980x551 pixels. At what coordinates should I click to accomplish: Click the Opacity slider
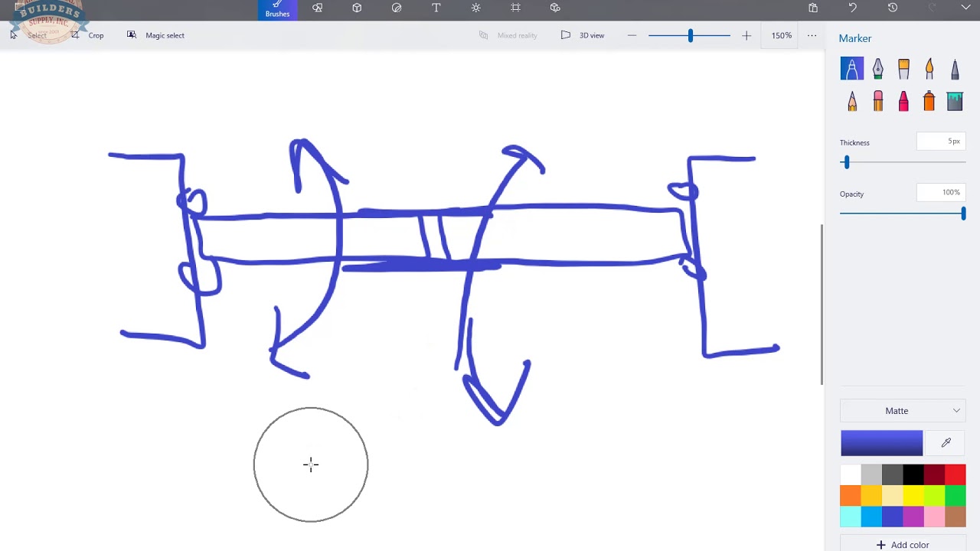click(x=903, y=214)
